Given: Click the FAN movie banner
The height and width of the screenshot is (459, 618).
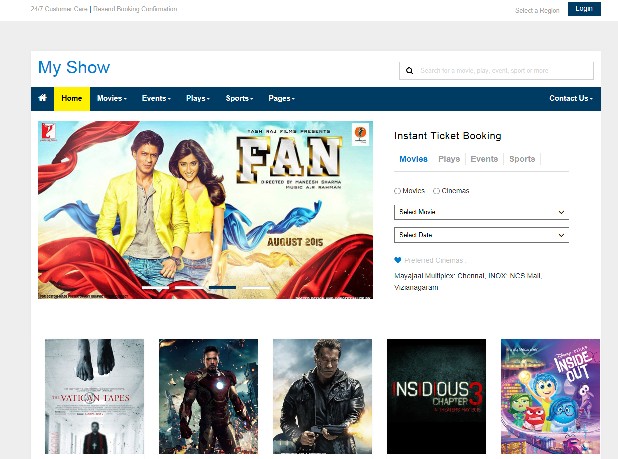Looking at the screenshot, I should pyautogui.click(x=205, y=210).
